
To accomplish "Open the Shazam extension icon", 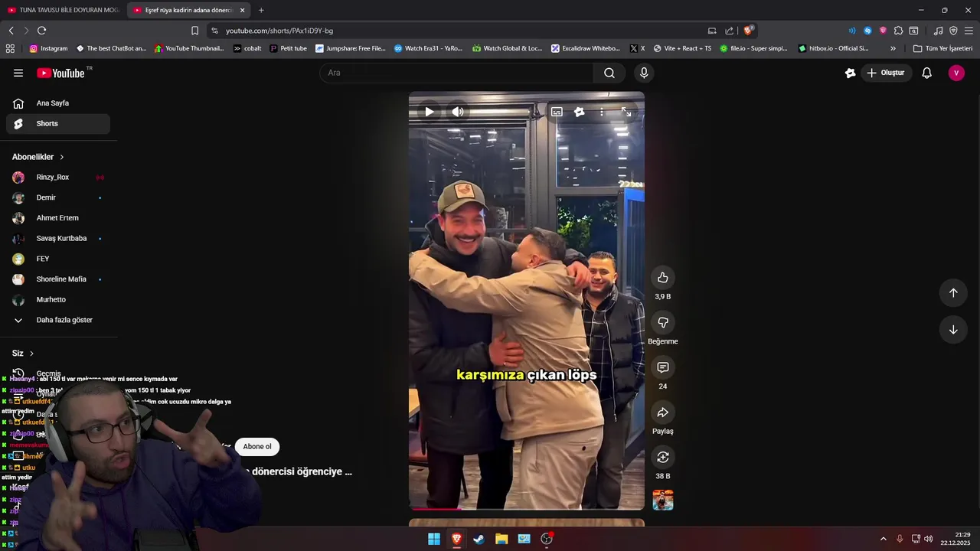I will (x=867, y=31).
